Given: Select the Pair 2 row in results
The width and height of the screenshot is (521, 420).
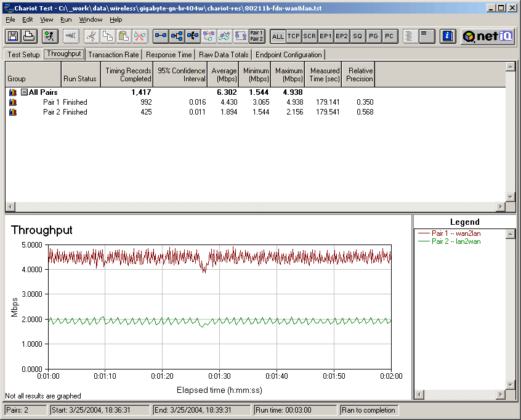Looking at the screenshot, I should (55, 112).
